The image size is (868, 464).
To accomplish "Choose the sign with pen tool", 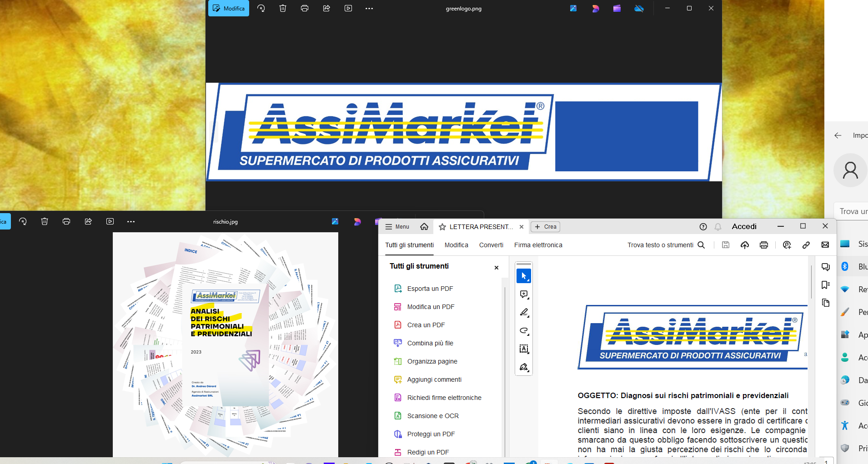I will pos(524,367).
